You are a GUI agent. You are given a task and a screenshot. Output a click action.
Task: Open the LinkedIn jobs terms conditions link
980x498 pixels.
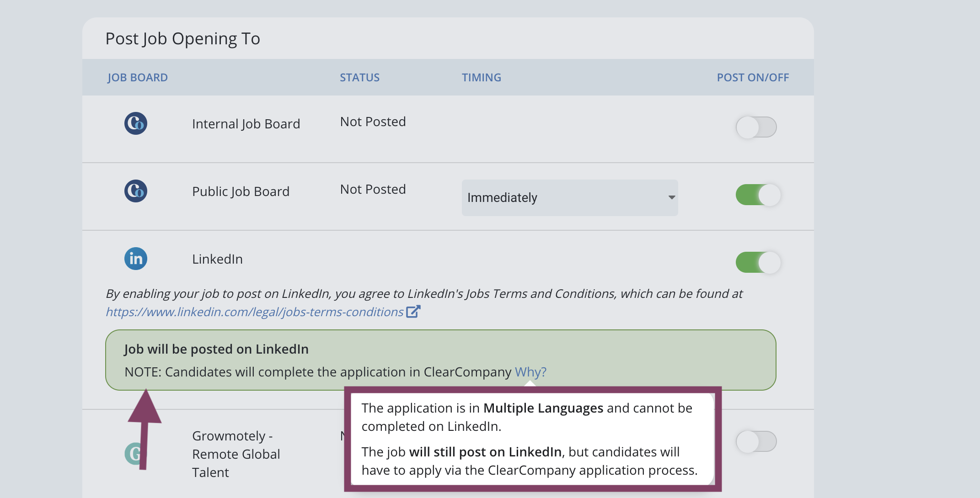[254, 312]
